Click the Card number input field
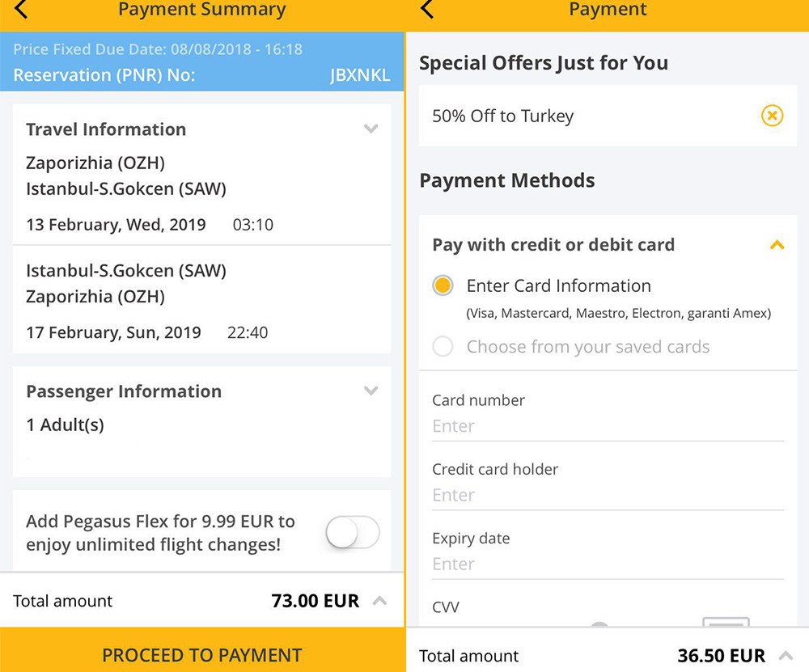 (x=607, y=426)
